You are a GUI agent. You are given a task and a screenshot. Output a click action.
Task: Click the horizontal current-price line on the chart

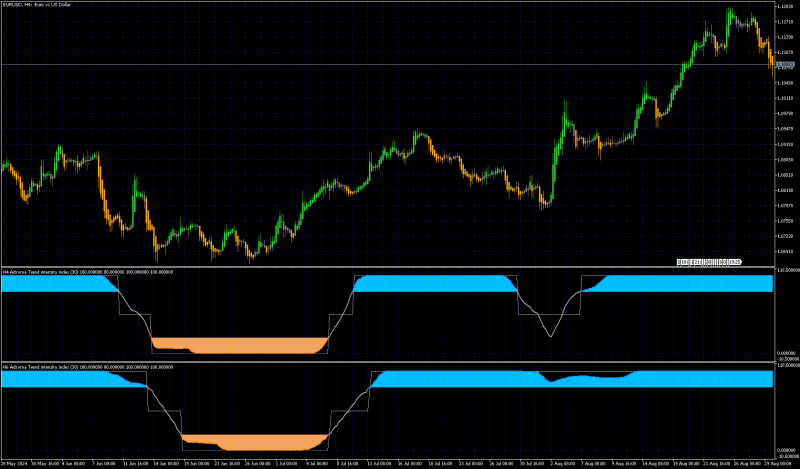pyautogui.click(x=388, y=65)
